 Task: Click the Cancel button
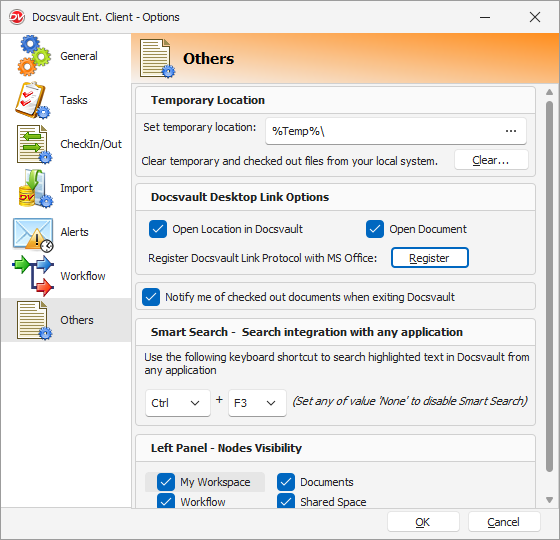coord(504,522)
